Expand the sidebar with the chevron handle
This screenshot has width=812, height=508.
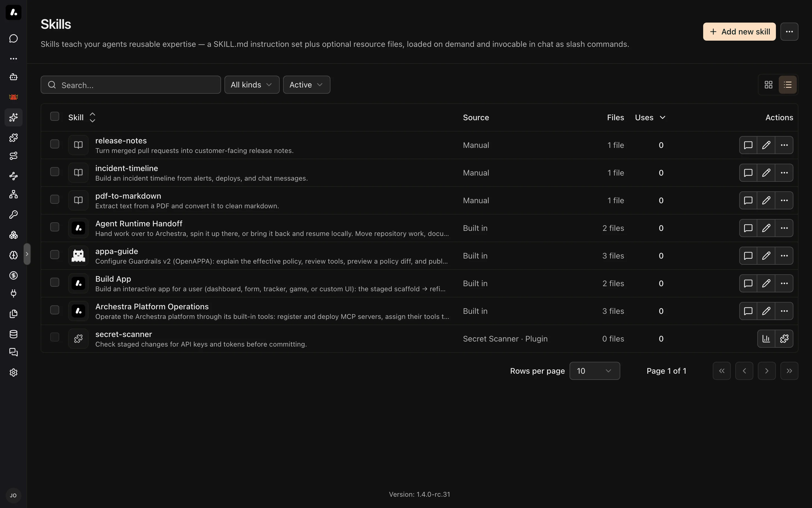coord(27,254)
